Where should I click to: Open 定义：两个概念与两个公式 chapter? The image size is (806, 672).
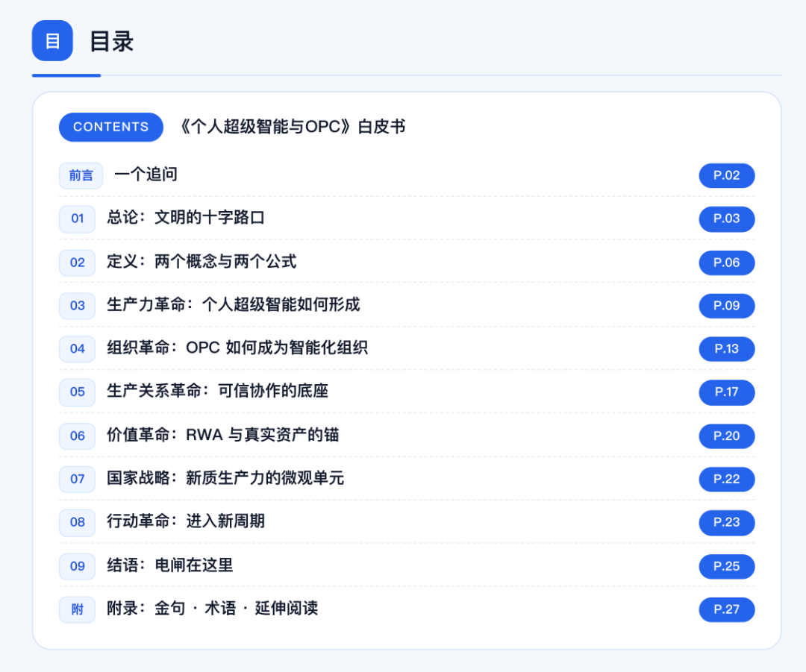point(201,262)
